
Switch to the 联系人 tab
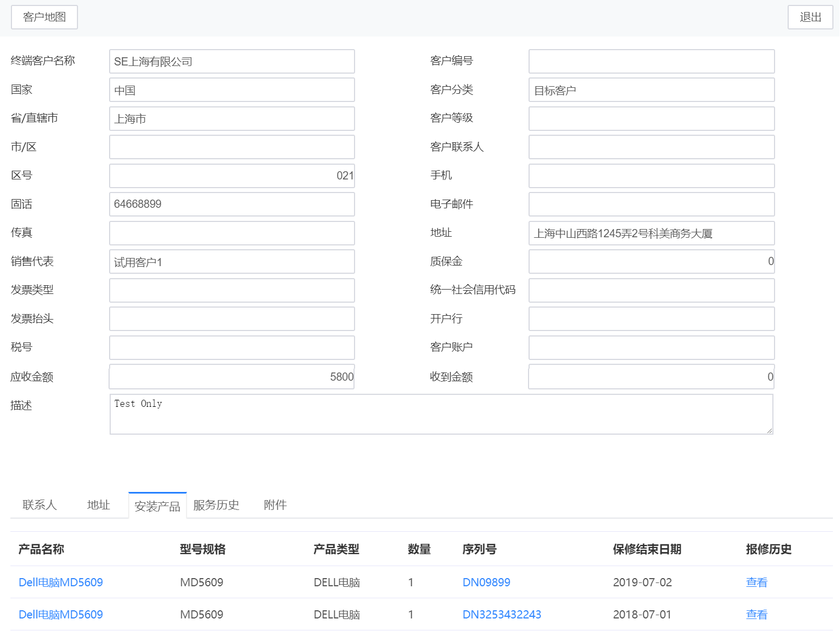pyautogui.click(x=39, y=505)
